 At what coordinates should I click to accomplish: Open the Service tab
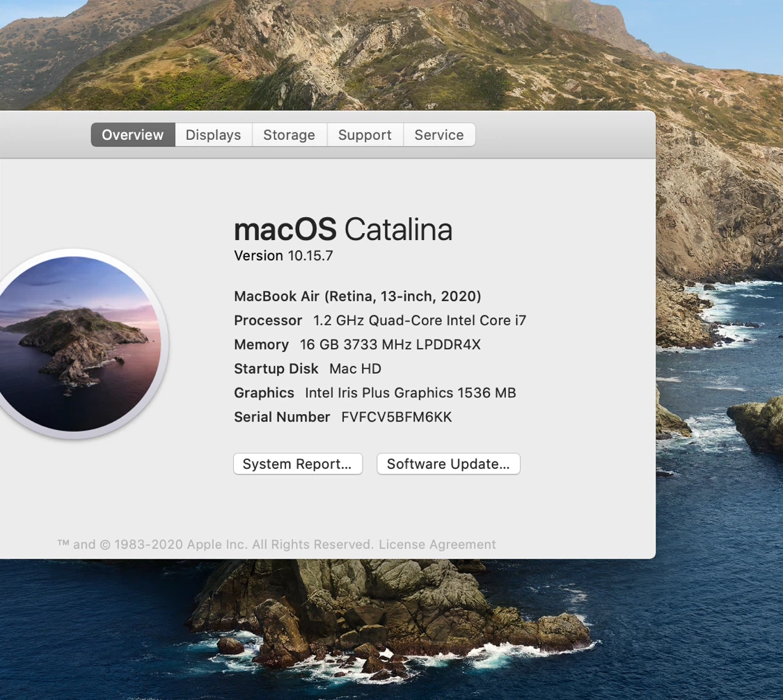point(439,135)
